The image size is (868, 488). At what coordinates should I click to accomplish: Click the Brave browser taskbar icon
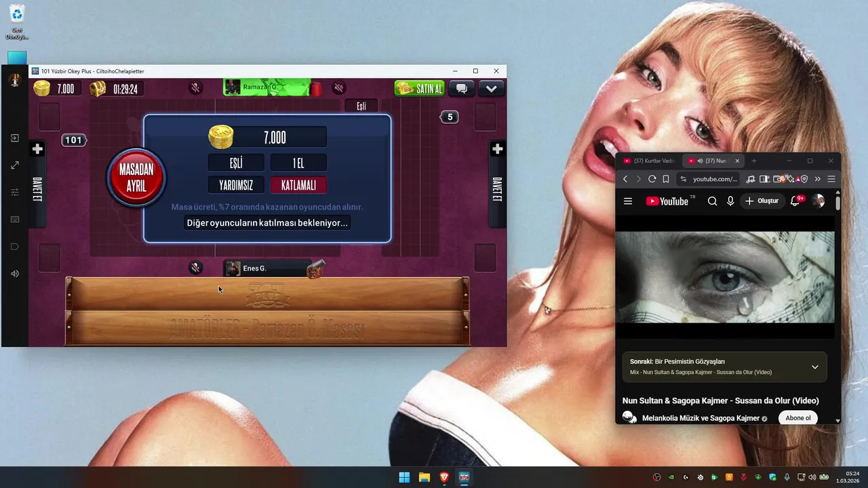pyautogui.click(x=444, y=477)
